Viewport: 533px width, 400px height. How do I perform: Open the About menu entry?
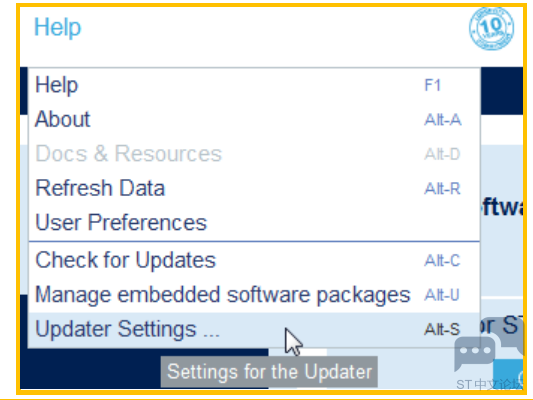click(x=254, y=119)
